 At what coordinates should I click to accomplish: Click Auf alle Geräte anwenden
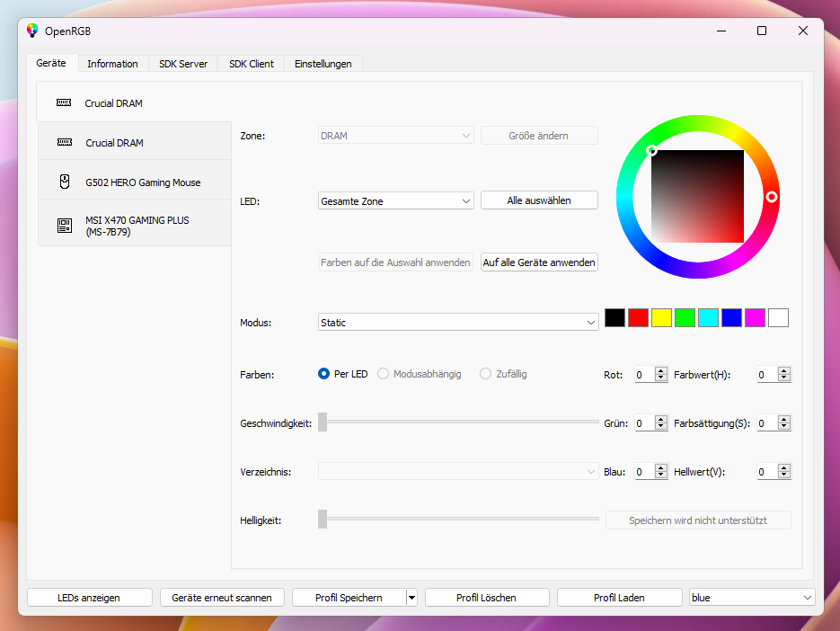pos(539,262)
